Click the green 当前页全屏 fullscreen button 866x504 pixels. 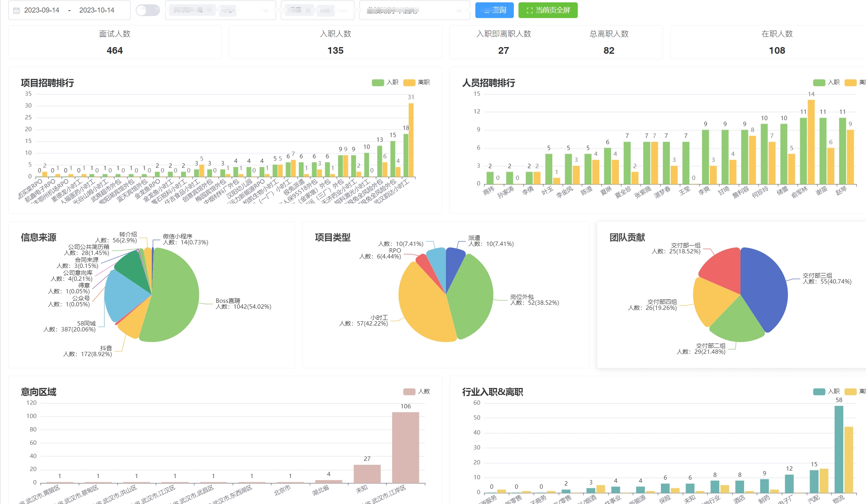548,10
